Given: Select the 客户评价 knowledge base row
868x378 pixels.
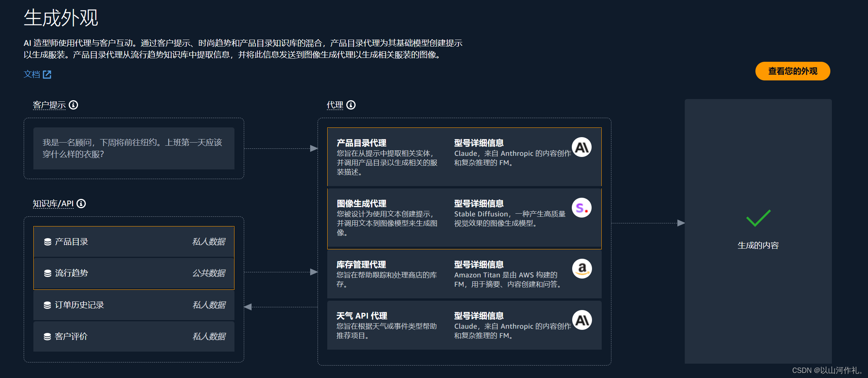Looking at the screenshot, I should pyautogui.click(x=134, y=336).
